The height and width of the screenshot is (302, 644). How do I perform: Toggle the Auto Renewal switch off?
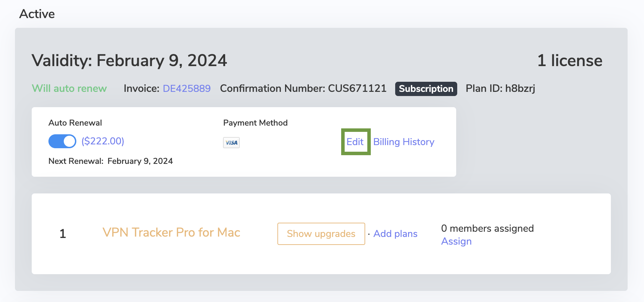point(62,141)
